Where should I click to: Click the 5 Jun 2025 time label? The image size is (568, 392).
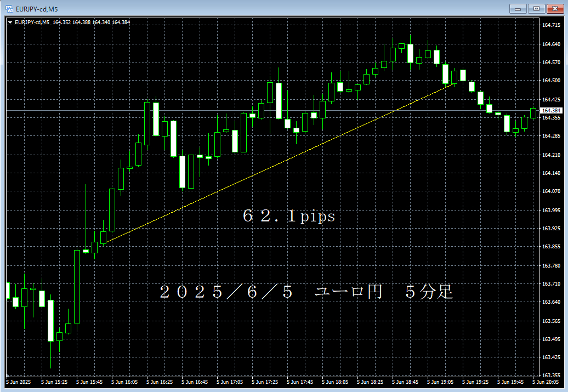click(19, 382)
